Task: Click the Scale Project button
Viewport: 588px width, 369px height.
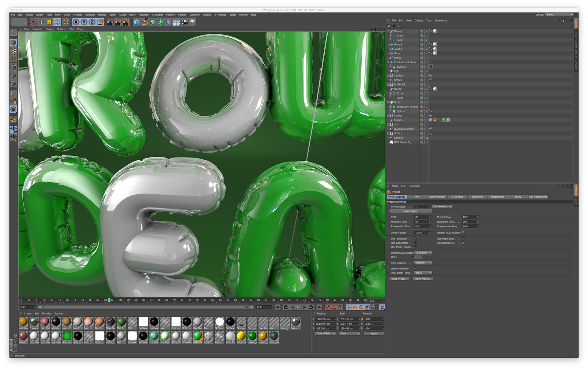Action: pyautogui.click(x=410, y=211)
